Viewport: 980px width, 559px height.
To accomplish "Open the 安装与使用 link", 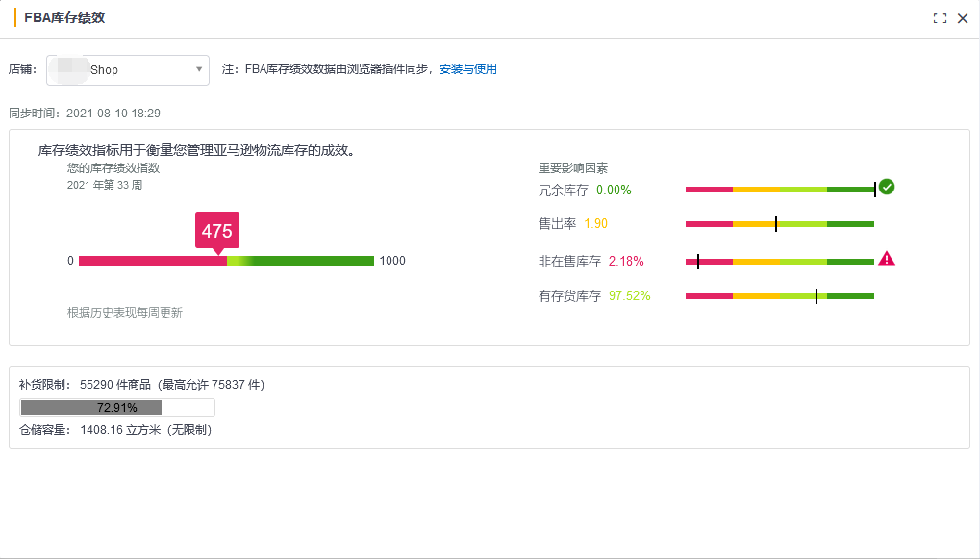I will pyautogui.click(x=468, y=69).
